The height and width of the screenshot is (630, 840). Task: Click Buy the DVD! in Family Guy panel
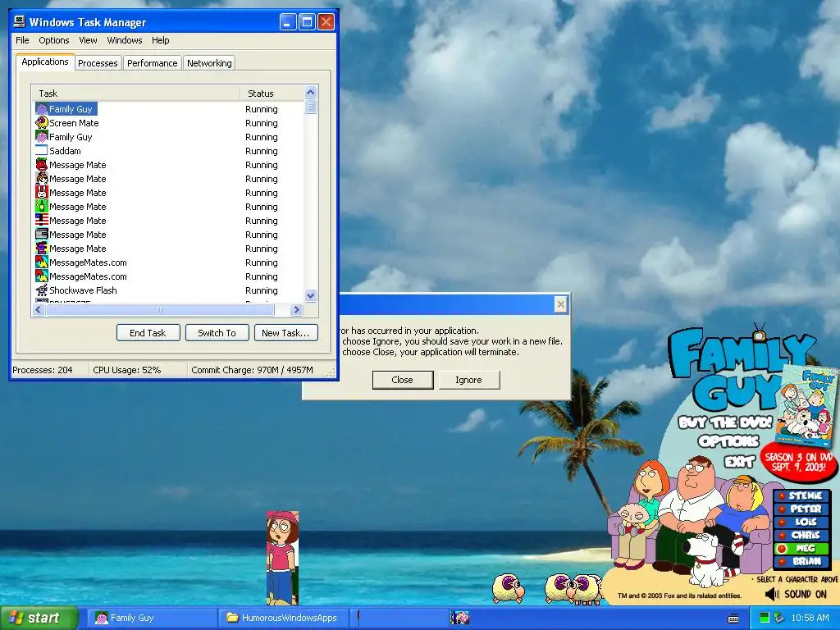pos(725,422)
